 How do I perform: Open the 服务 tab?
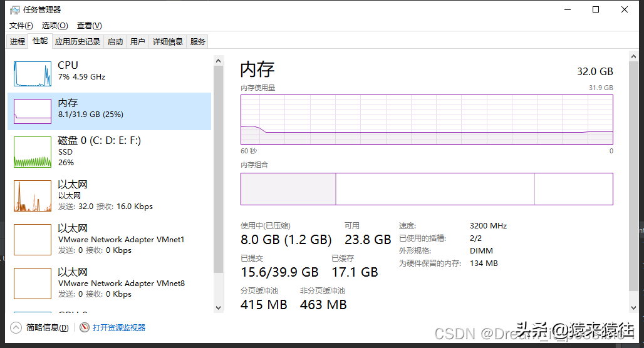198,42
